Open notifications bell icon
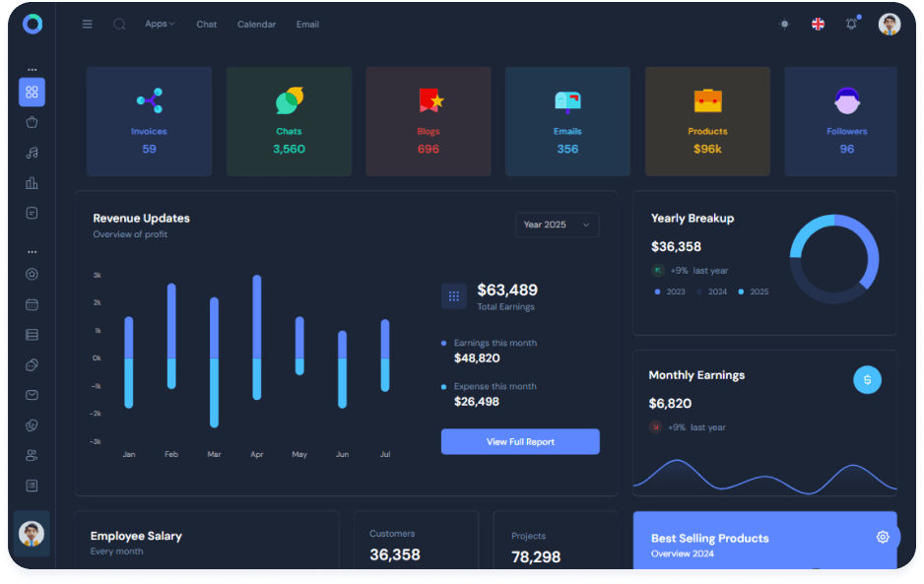 [851, 25]
